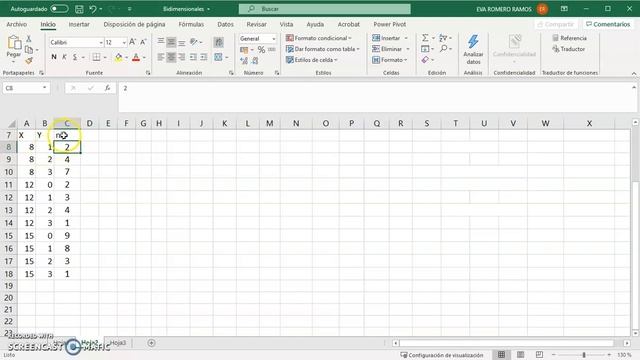Toggle the Autoguardado switch
640x360 pixels.
(x=59, y=9)
